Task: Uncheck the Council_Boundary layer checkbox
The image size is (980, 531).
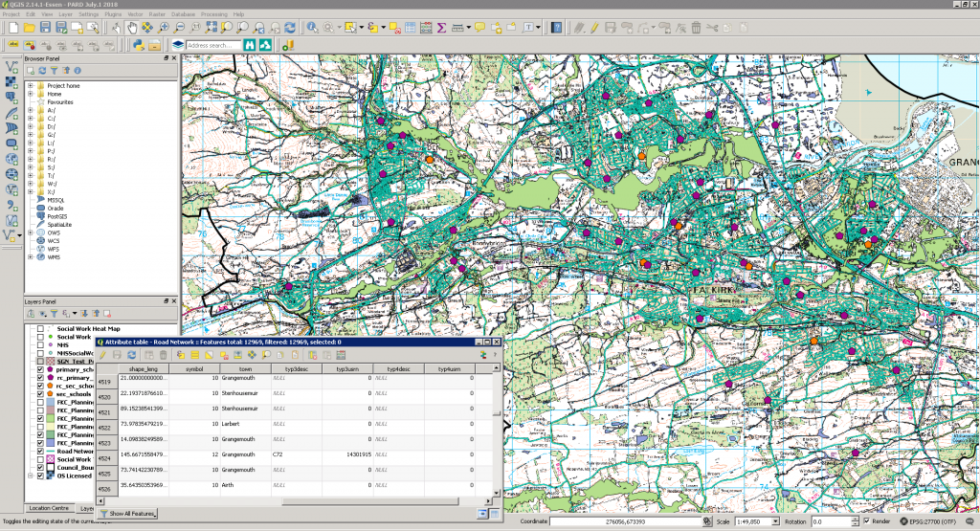Action: 40,467
